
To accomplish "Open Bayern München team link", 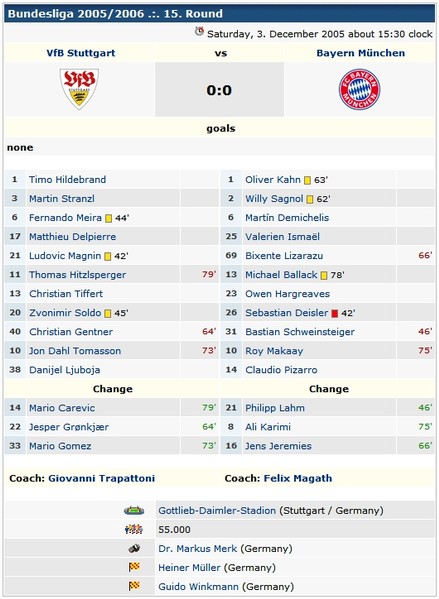I will pos(360,53).
